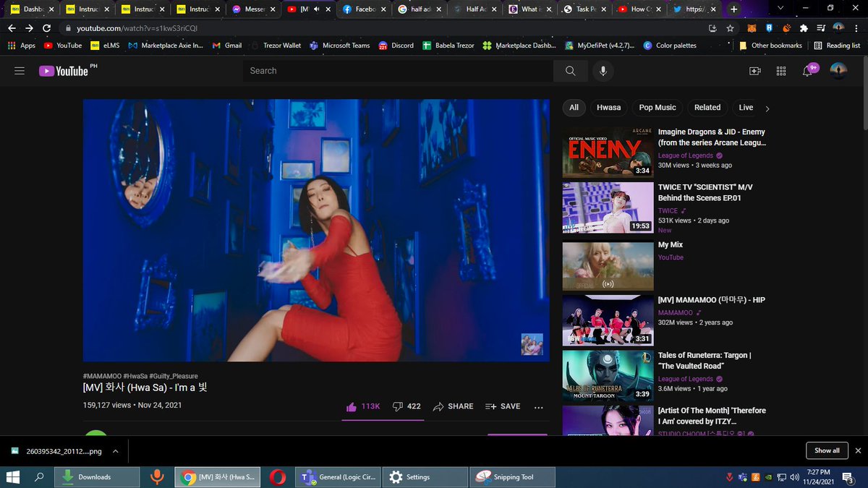
Task: Open the Extensions puzzle icon
Action: (x=804, y=28)
